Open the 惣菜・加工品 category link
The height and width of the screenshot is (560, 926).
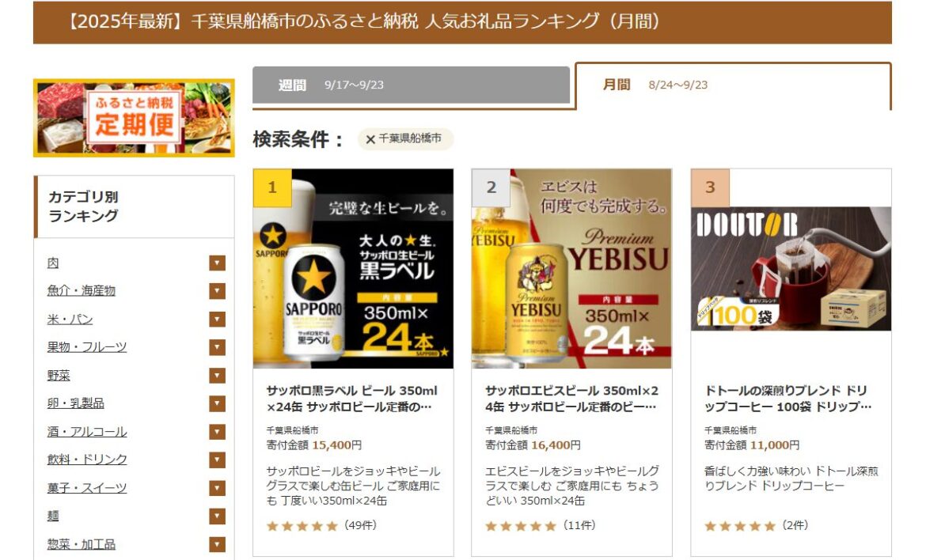82,544
